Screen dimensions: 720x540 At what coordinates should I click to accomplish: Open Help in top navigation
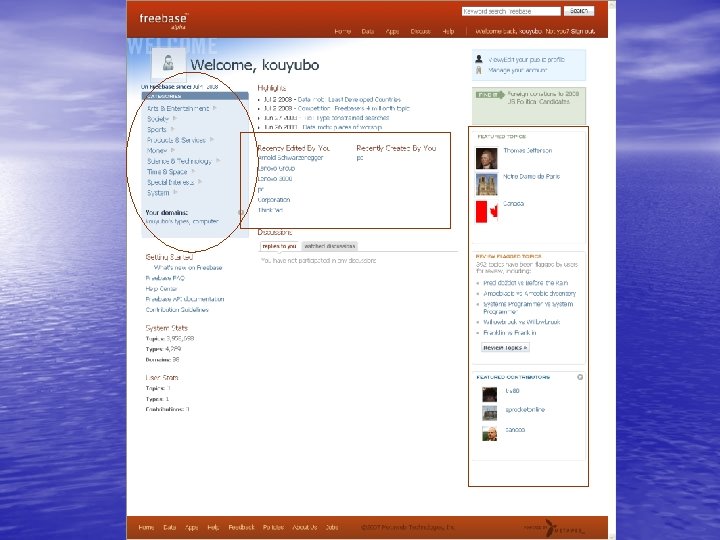click(x=448, y=31)
